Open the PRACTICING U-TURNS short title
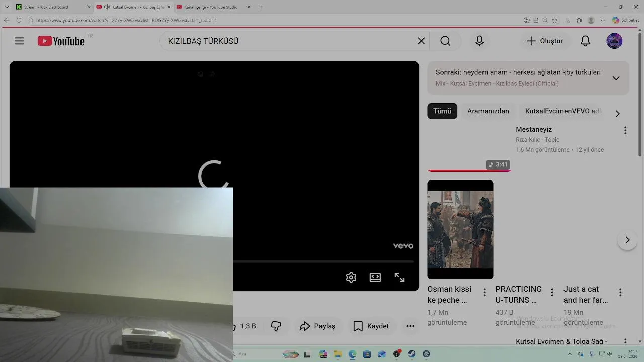This screenshot has width=644, height=362. pyautogui.click(x=518, y=295)
